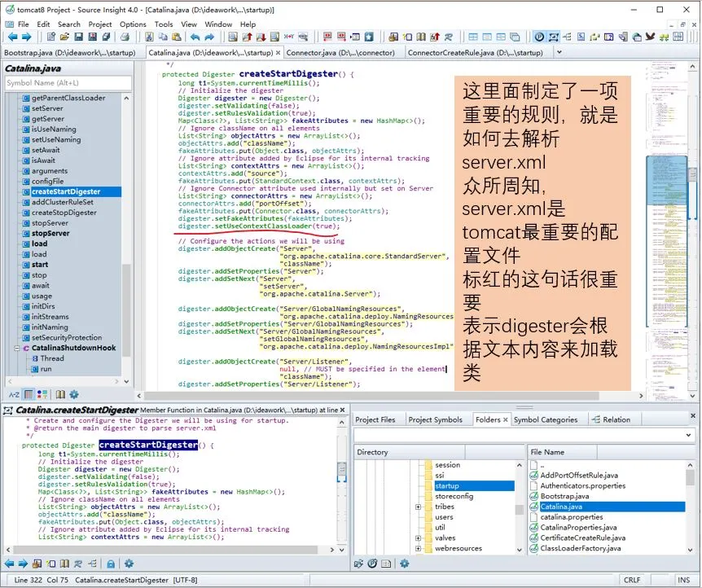Open the document tabs overflow dropdown
Image resolution: width=702 pixels, height=588 pixels.
(x=559, y=52)
